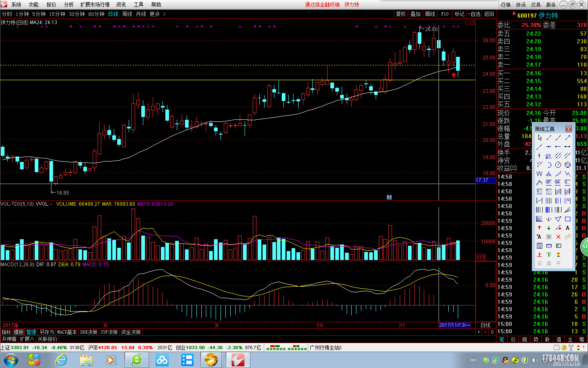The image size is (588, 368).
Task: Pick the arrow line drawing tool
Action: (x=568, y=138)
